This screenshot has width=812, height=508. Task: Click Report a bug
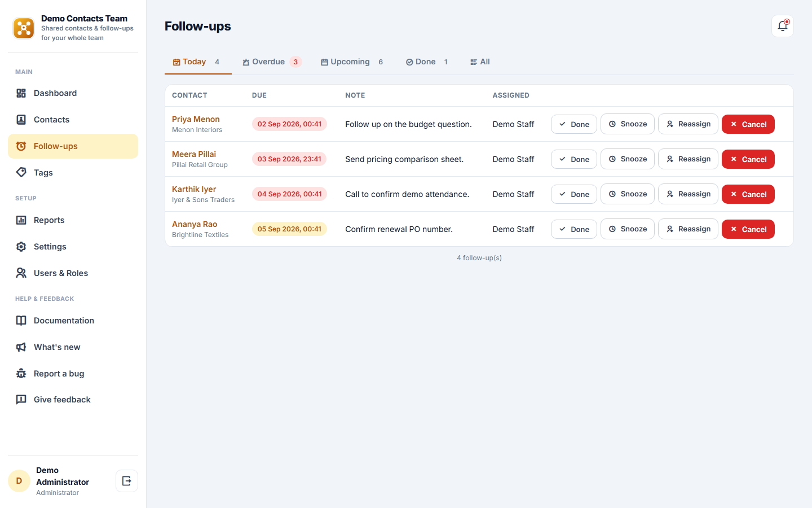pos(73,374)
